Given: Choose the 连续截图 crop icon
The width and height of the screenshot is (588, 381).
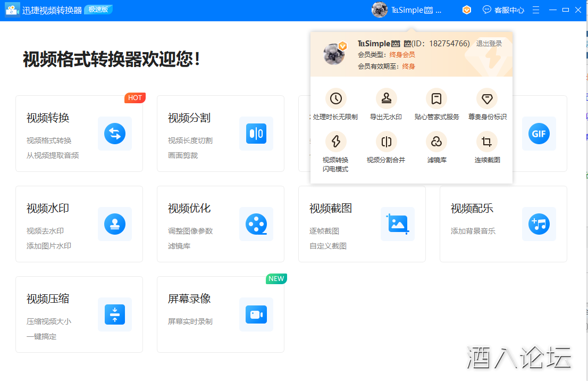Looking at the screenshot, I should click(x=487, y=142).
